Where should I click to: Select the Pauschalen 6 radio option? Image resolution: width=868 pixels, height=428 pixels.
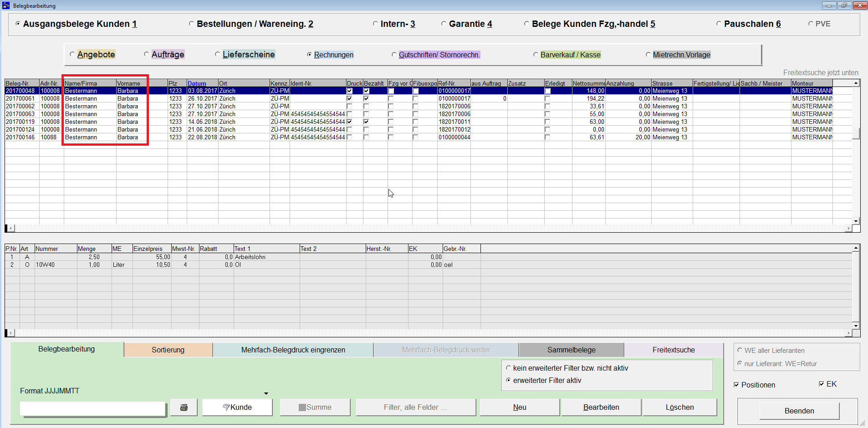[749, 24]
